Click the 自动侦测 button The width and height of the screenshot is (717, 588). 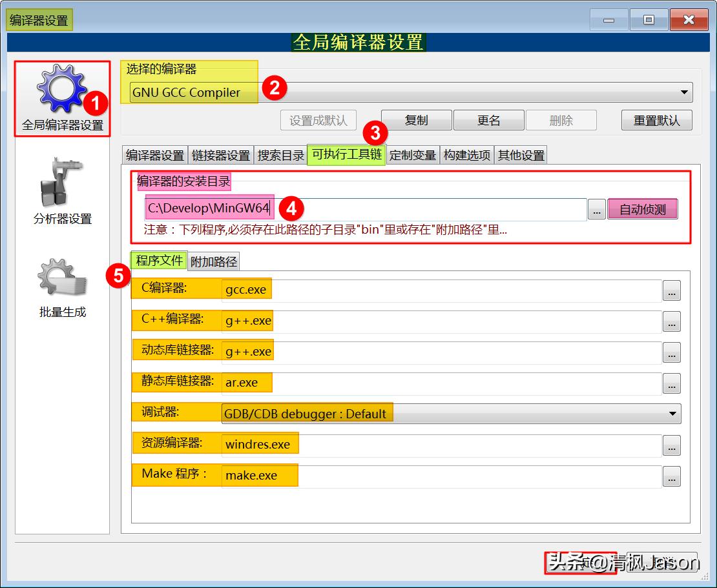pos(643,208)
